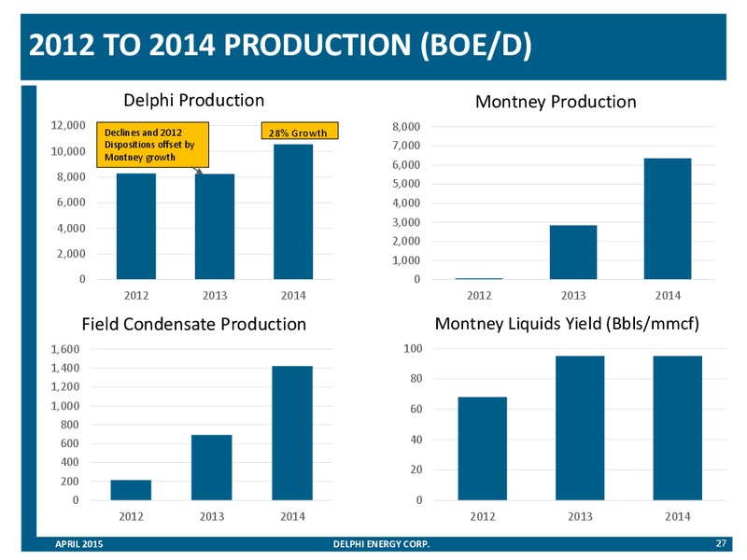
Task: Click the 2014 bar in Montney Production chart
Action: [x=668, y=219]
